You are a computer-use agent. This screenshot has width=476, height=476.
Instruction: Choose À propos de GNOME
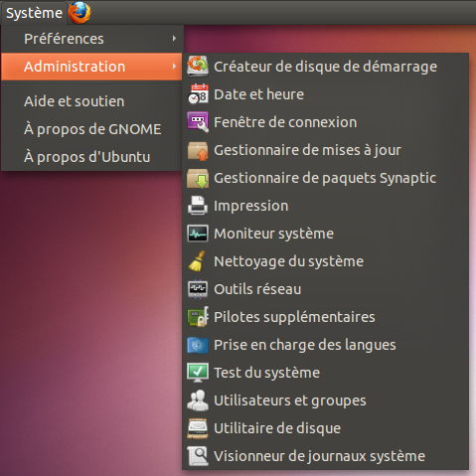coord(91,129)
